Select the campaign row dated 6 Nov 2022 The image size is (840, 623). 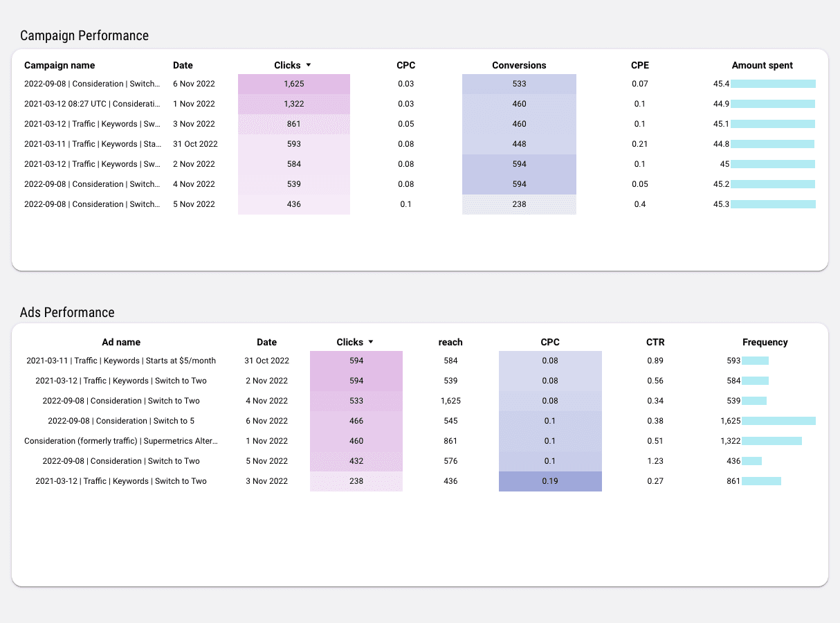(194, 83)
